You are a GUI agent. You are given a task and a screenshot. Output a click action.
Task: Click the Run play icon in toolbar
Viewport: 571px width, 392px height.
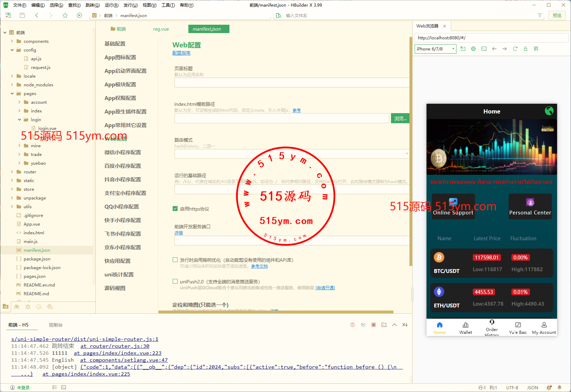[79, 15]
